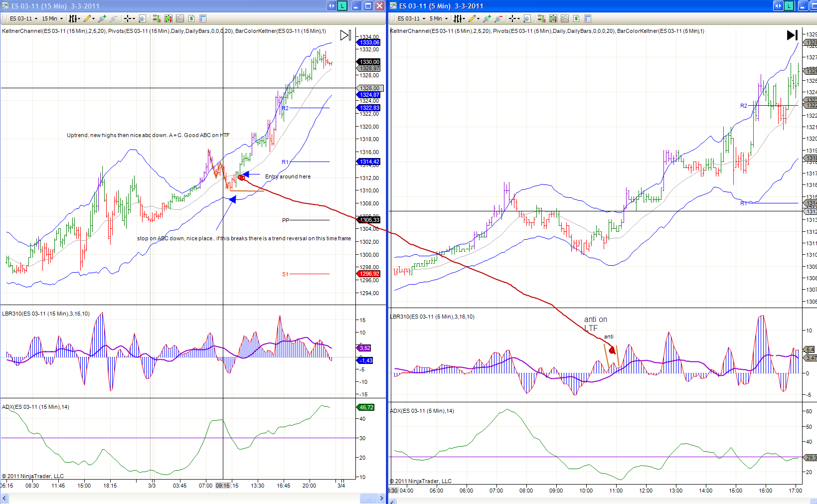Open the 15 Min interval dropdown
Image resolution: width=817 pixels, height=504 pixels.
pos(52,18)
